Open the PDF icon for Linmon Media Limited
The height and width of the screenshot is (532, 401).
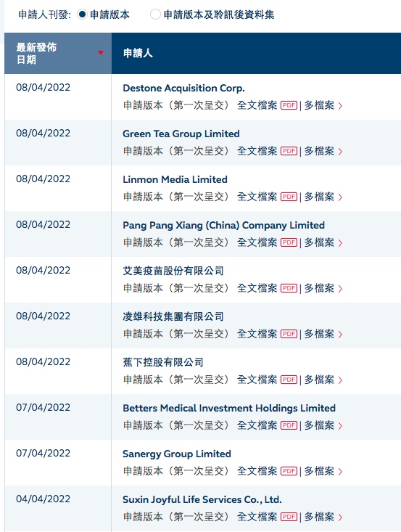point(289,197)
